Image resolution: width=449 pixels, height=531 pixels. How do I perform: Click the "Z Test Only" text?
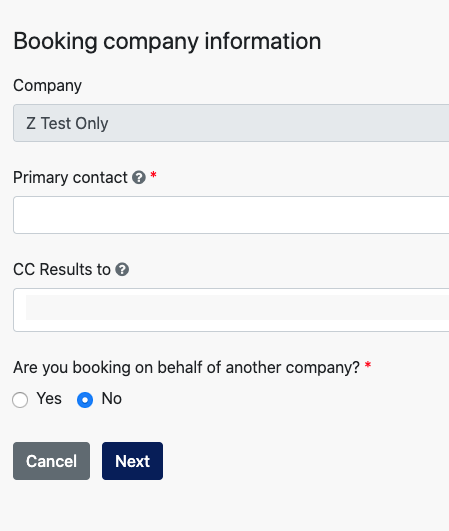[67, 123]
